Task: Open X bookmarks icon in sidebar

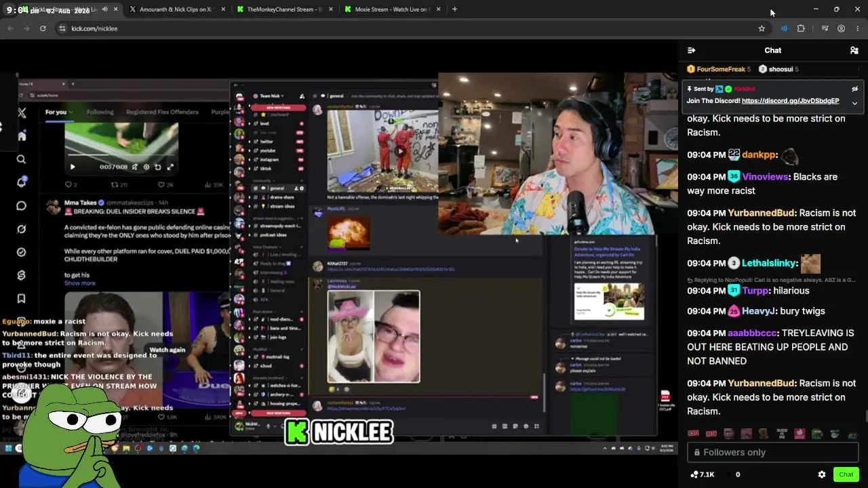Action: (21, 298)
